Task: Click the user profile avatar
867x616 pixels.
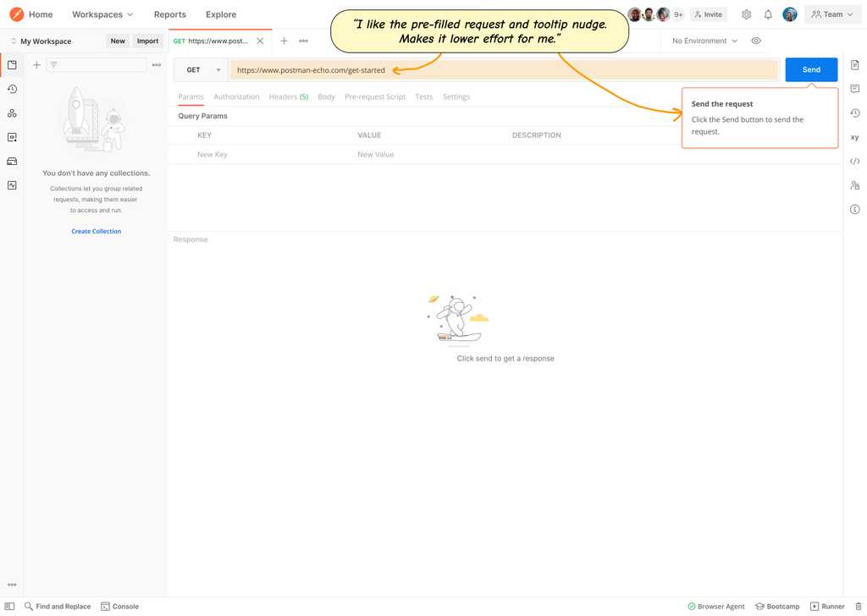Action: tap(790, 14)
